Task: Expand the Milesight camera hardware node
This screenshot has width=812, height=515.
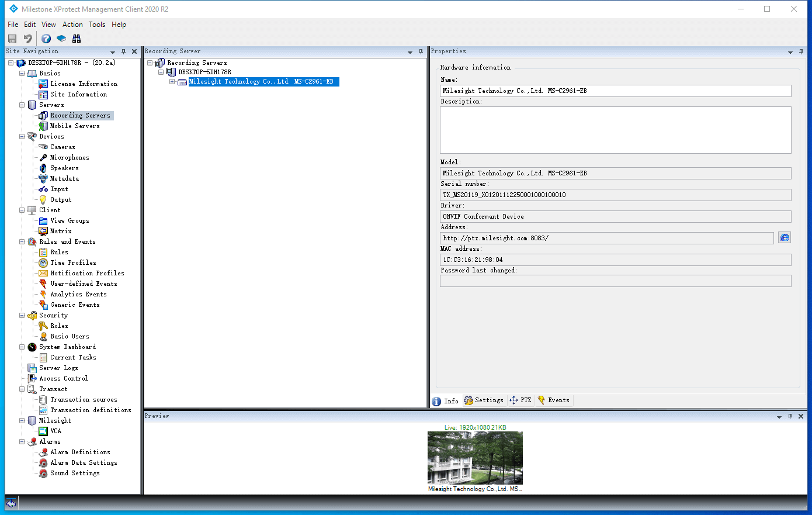Action: point(172,81)
